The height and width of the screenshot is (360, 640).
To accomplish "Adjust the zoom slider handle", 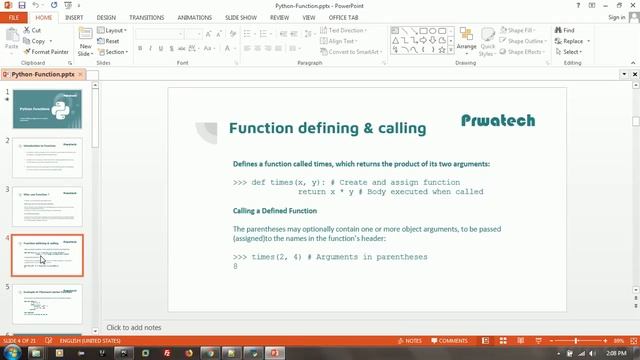I will (x=576, y=340).
